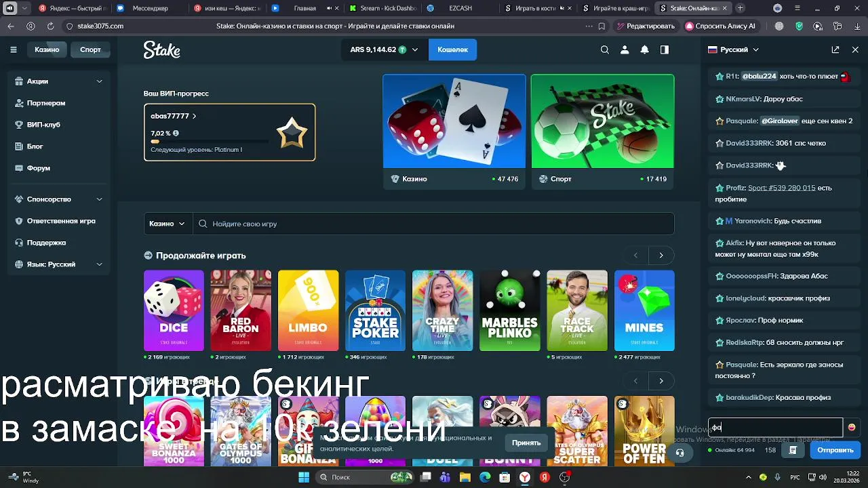Click the Stake logo

point(161,50)
